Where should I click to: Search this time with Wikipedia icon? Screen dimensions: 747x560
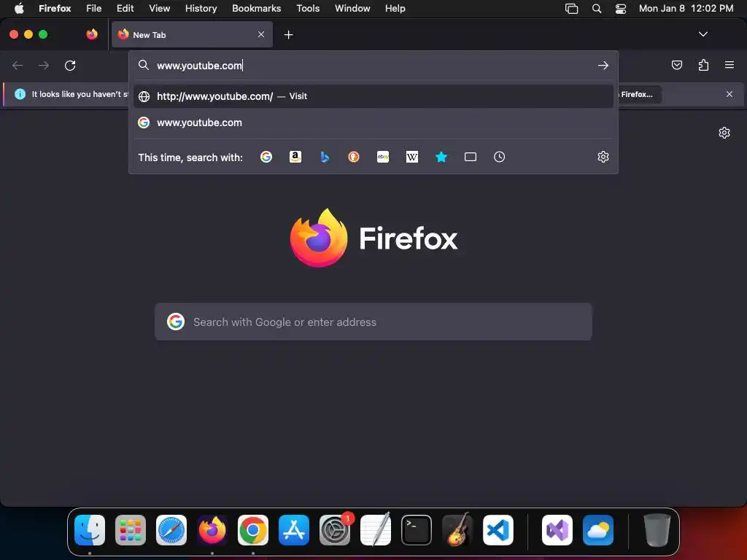point(412,157)
